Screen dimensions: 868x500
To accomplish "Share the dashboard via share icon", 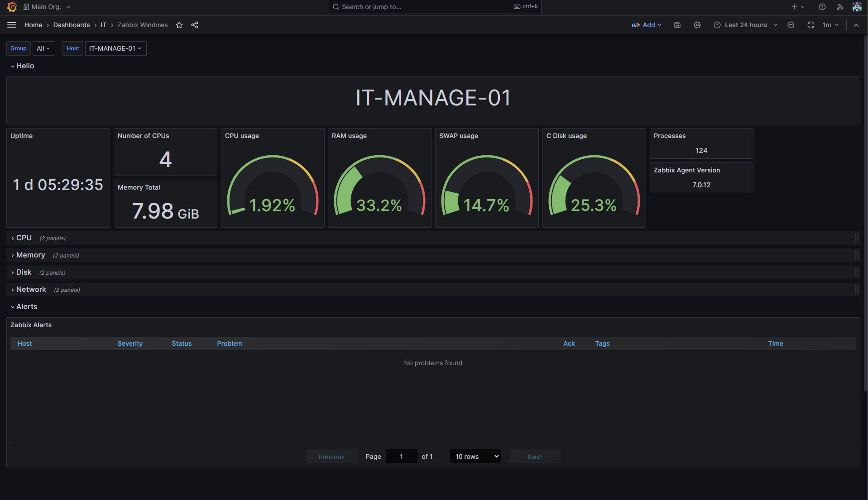I will tap(195, 25).
